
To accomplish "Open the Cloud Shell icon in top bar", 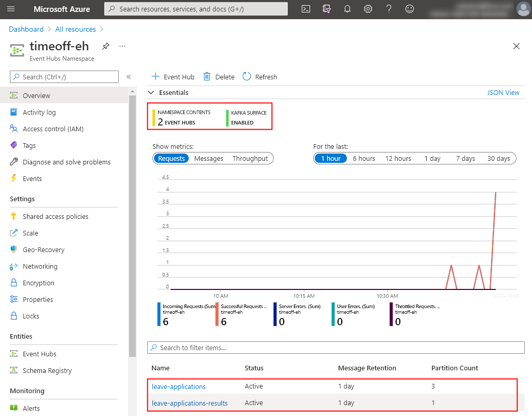I will (306, 9).
